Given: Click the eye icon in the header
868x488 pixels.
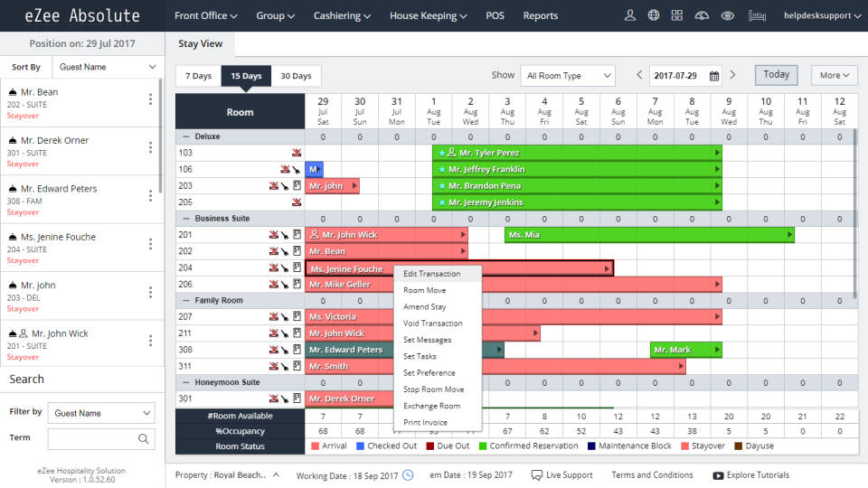Looking at the screenshot, I should pos(727,15).
